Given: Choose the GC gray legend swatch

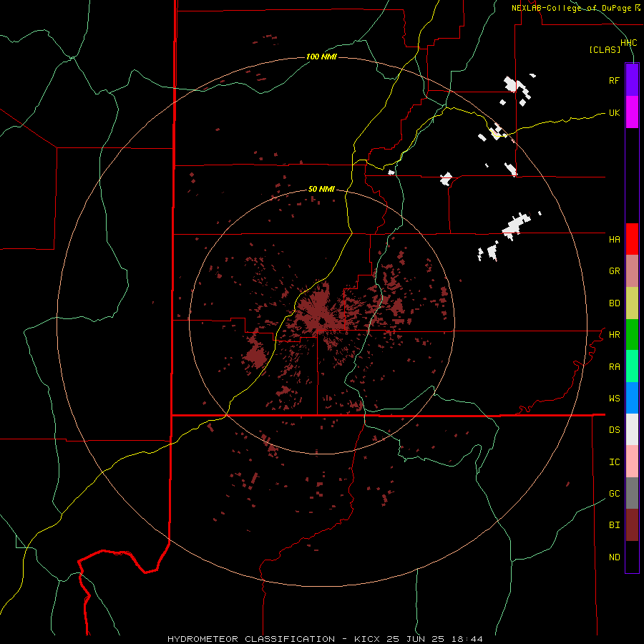Looking at the screenshot, I should (632, 493).
